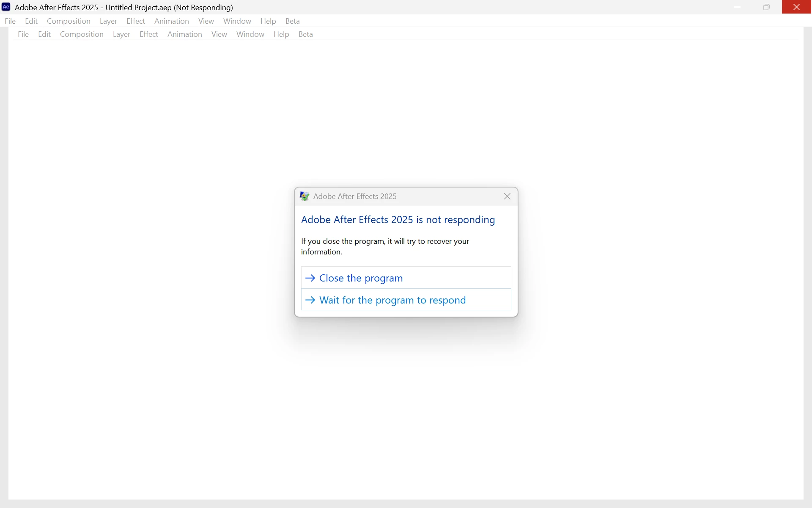Click the red window close button

coord(796,7)
